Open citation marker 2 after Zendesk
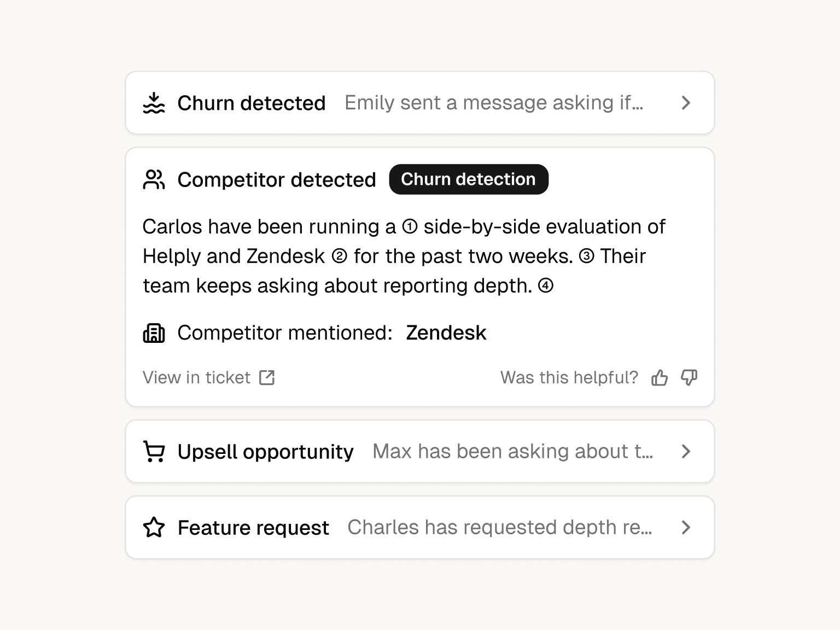 click(340, 256)
